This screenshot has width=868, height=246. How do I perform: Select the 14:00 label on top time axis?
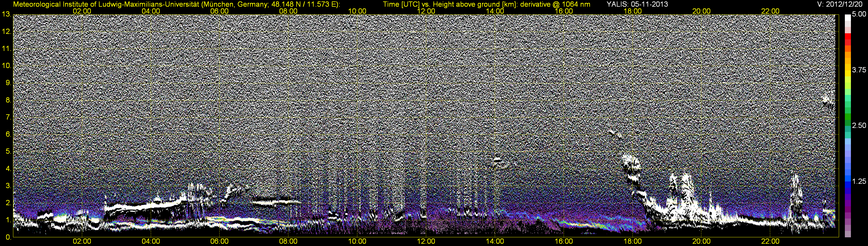click(x=495, y=11)
